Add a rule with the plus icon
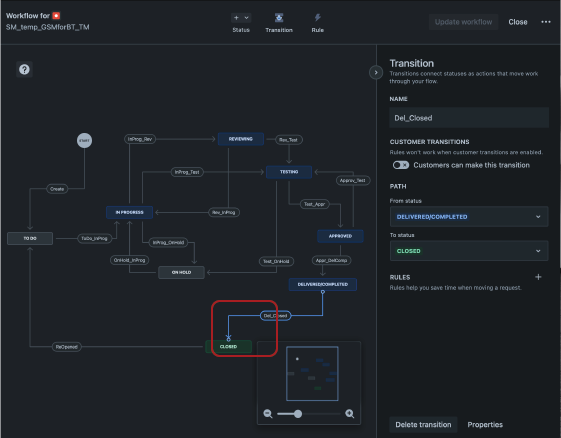561x438 pixels. pos(538,277)
